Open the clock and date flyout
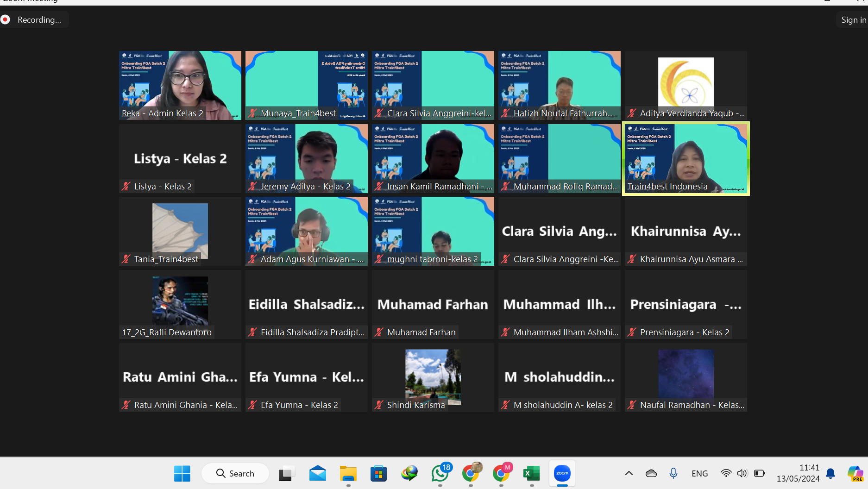The width and height of the screenshot is (868, 489). click(x=798, y=473)
